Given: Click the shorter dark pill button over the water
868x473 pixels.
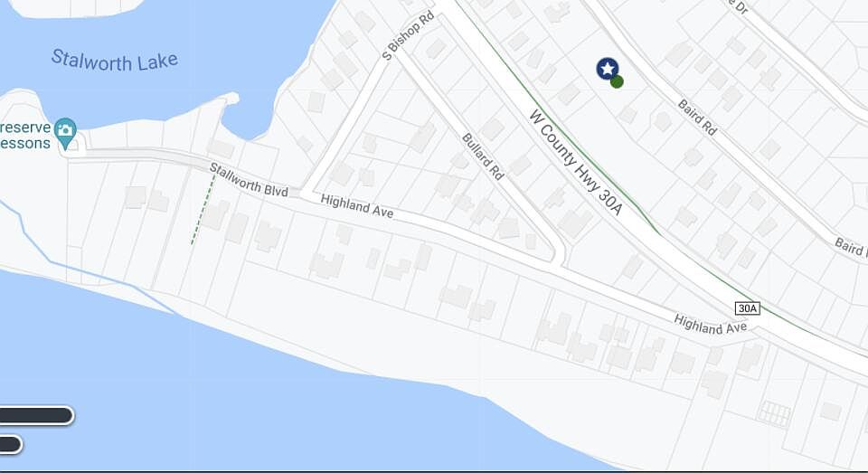Looking at the screenshot, I should 11,444.
